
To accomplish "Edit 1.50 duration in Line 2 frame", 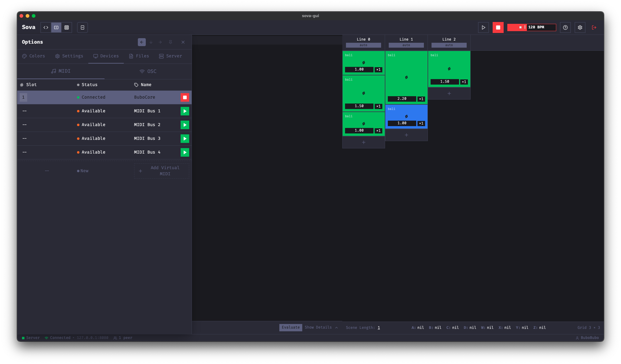I will pyautogui.click(x=445, y=82).
